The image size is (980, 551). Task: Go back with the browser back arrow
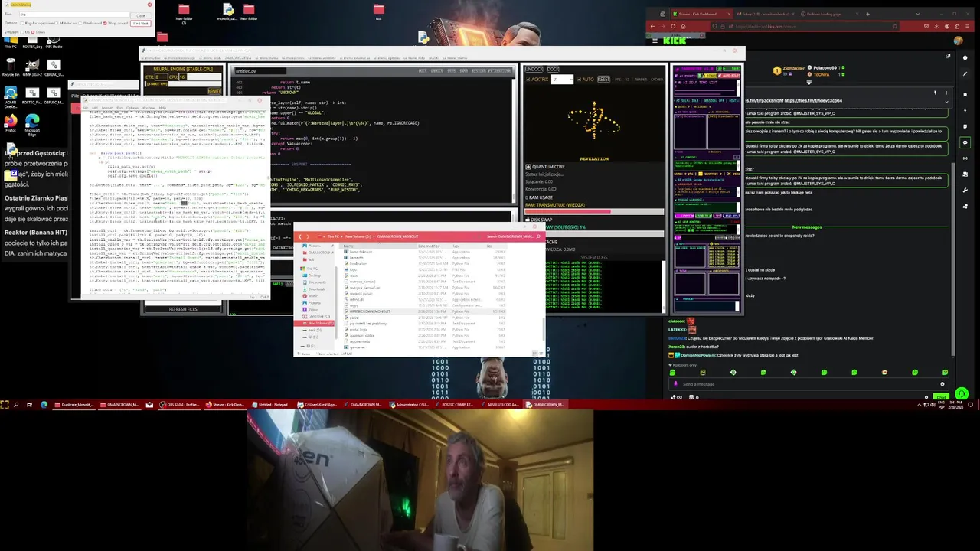click(653, 26)
